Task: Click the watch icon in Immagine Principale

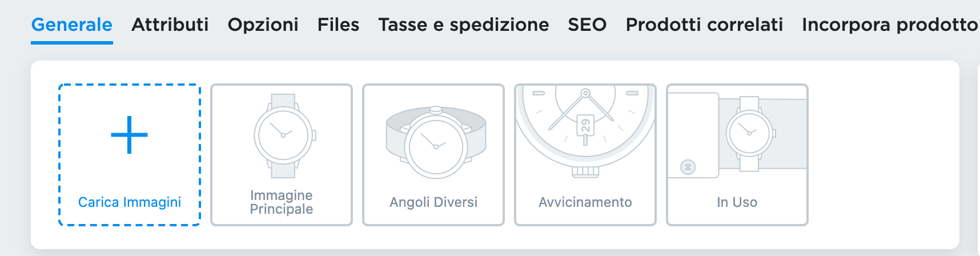Action: [283, 136]
